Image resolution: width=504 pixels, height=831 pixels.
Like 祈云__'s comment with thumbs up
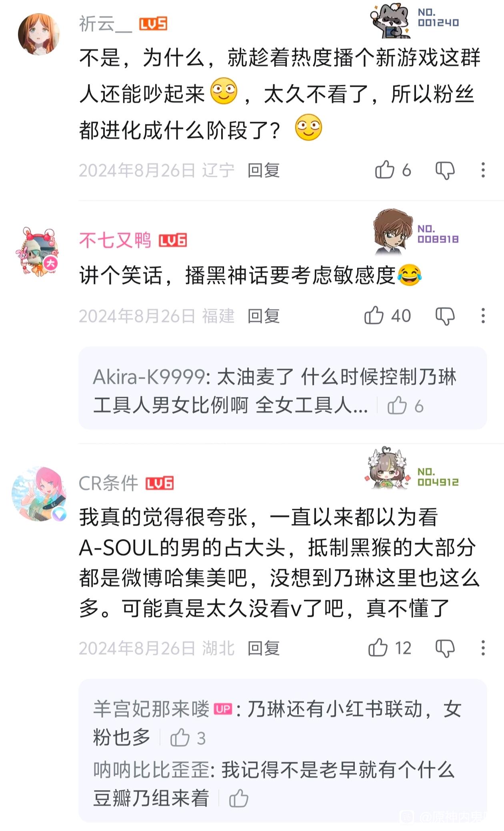pyautogui.click(x=385, y=170)
